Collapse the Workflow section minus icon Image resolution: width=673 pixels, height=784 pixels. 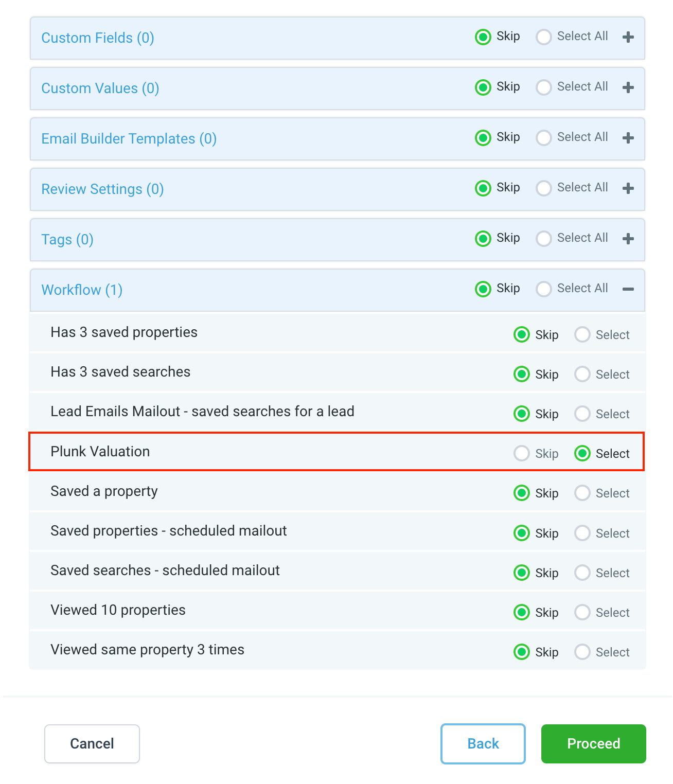(628, 289)
